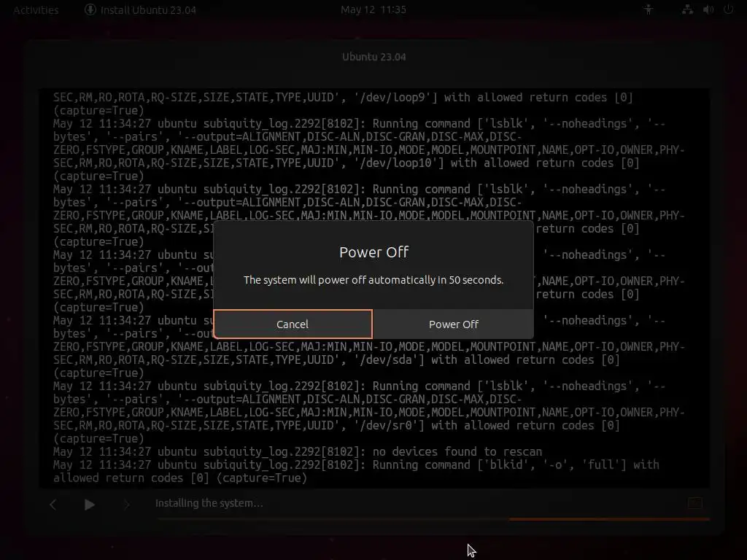The height and width of the screenshot is (560, 747).
Task: Click the Power Off dialog heading
Action: click(x=374, y=252)
